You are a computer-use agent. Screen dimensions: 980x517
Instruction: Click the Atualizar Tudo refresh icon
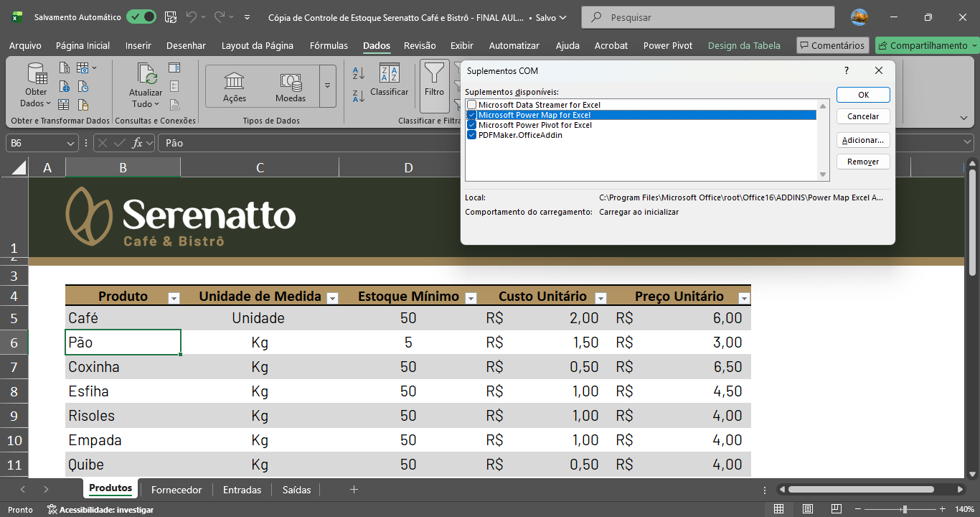[146, 74]
